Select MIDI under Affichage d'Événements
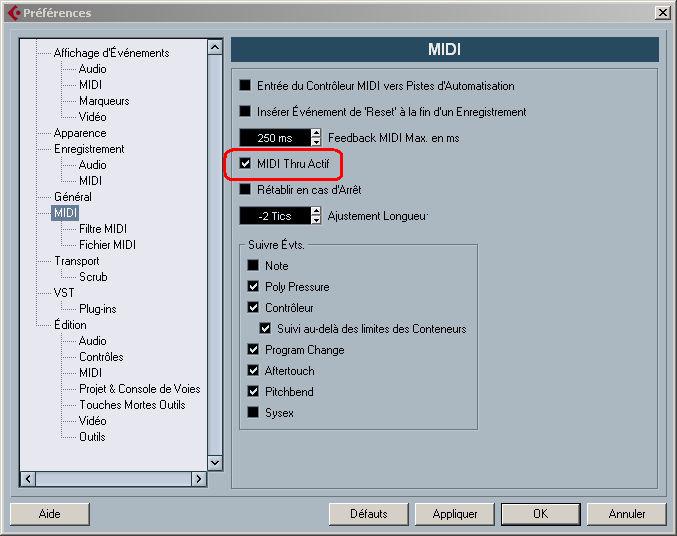Viewport: 677px width, 536px height. (90, 85)
